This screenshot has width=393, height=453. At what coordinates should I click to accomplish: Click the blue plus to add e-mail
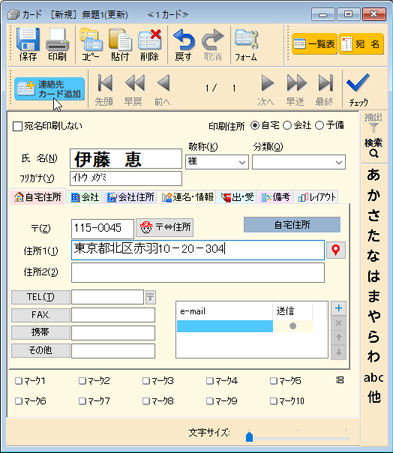tap(338, 308)
